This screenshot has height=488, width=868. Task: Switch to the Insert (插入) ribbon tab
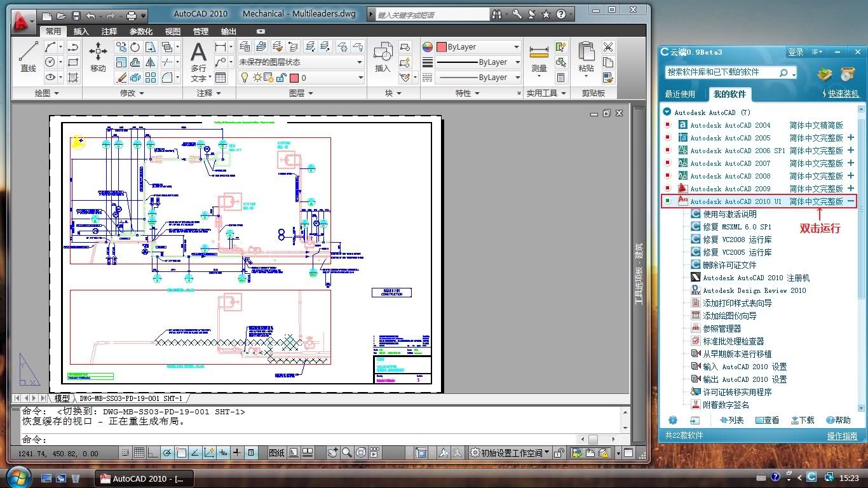(x=81, y=31)
